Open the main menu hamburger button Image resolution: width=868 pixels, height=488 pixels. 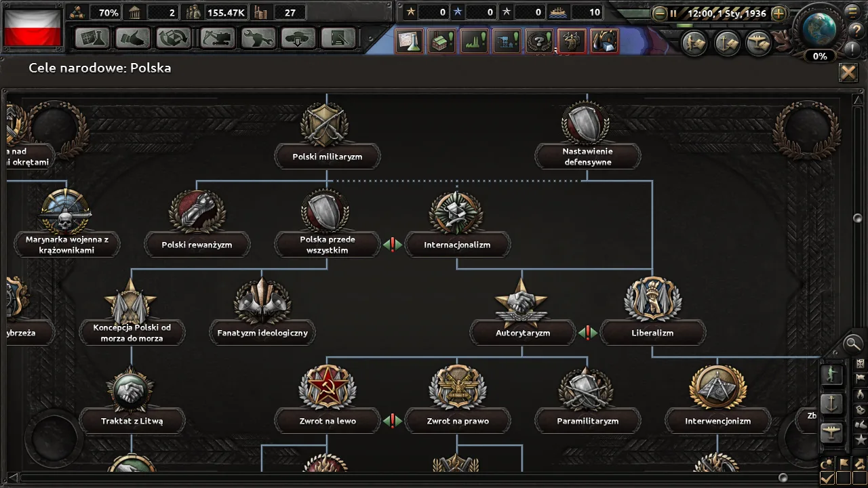coord(852,12)
